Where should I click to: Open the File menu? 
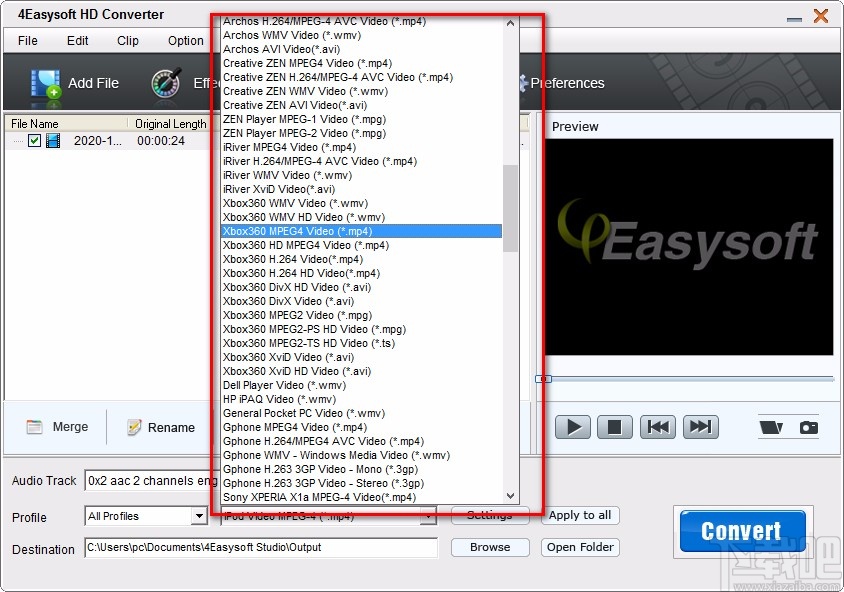(26, 41)
